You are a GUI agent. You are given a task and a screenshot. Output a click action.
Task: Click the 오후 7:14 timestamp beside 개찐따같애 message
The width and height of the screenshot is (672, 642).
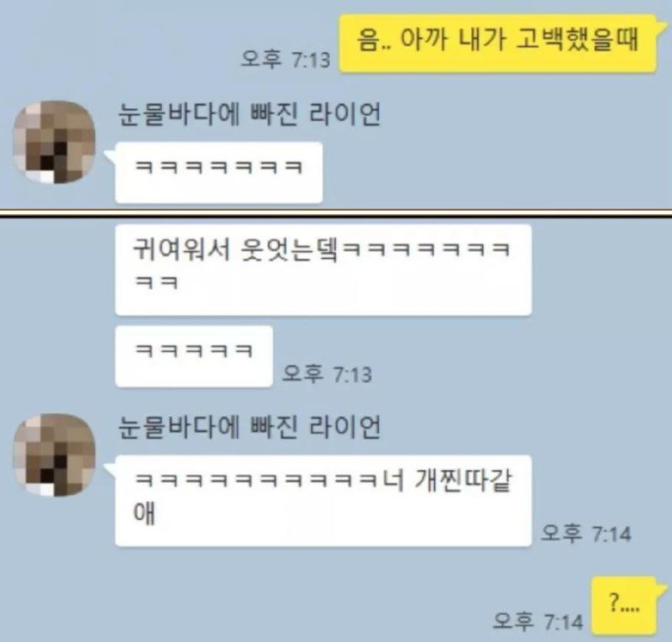point(586,534)
